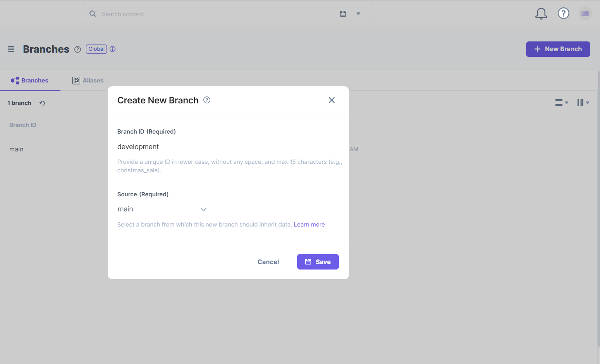Open the help icon dropdown beside Branches title
Viewport: 600px width, 364px height.
77,49
